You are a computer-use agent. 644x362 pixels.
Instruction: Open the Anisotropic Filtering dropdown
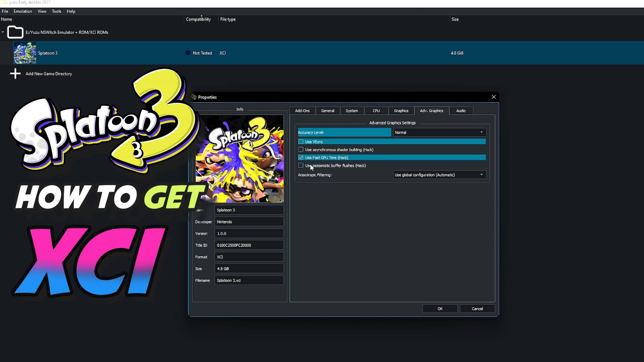439,175
